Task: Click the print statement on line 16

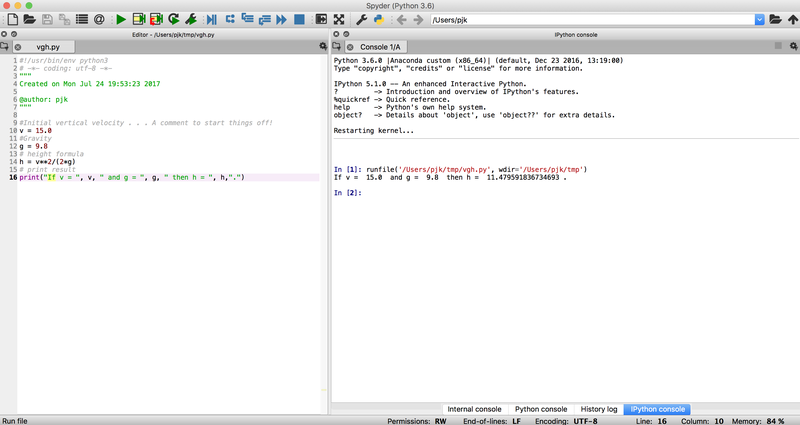Action: coord(132,178)
